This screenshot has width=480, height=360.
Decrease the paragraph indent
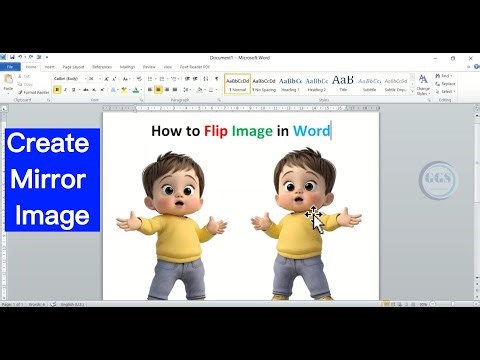tap(187, 79)
